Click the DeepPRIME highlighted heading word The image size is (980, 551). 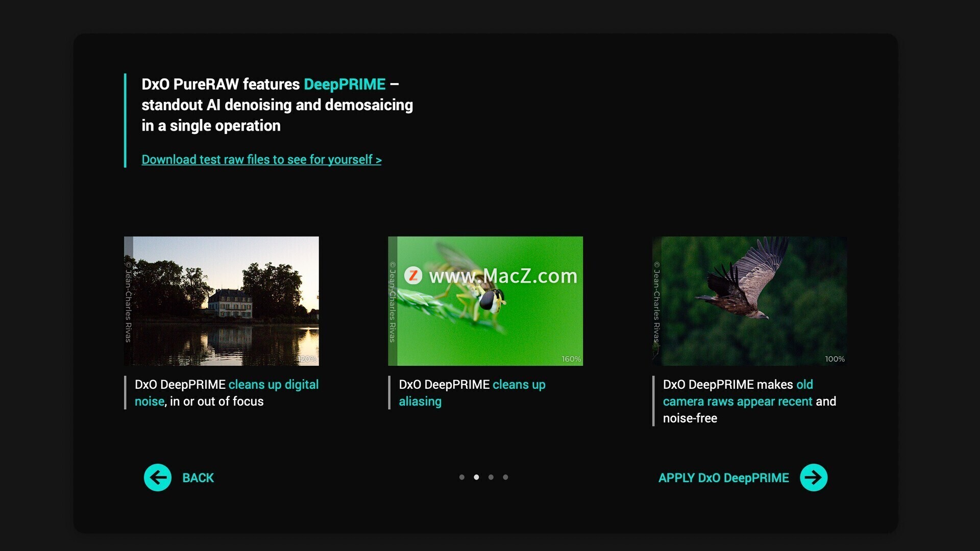(x=345, y=84)
